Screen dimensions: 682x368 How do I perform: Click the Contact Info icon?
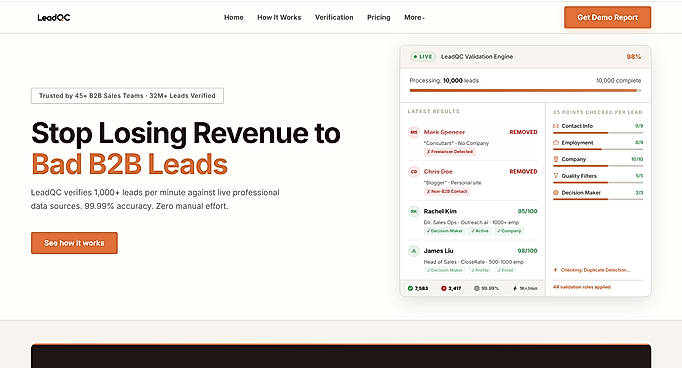coord(556,126)
